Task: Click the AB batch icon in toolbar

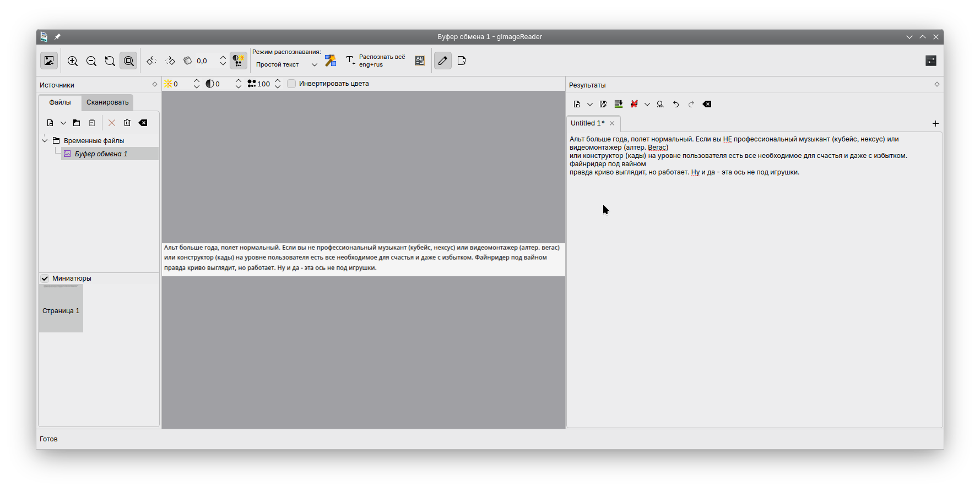Action: click(420, 61)
